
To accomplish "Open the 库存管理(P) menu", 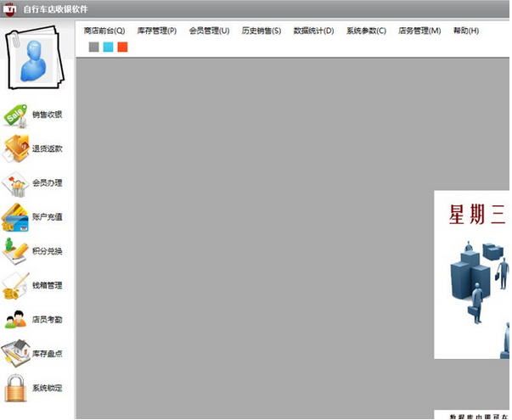I will 157,31.
